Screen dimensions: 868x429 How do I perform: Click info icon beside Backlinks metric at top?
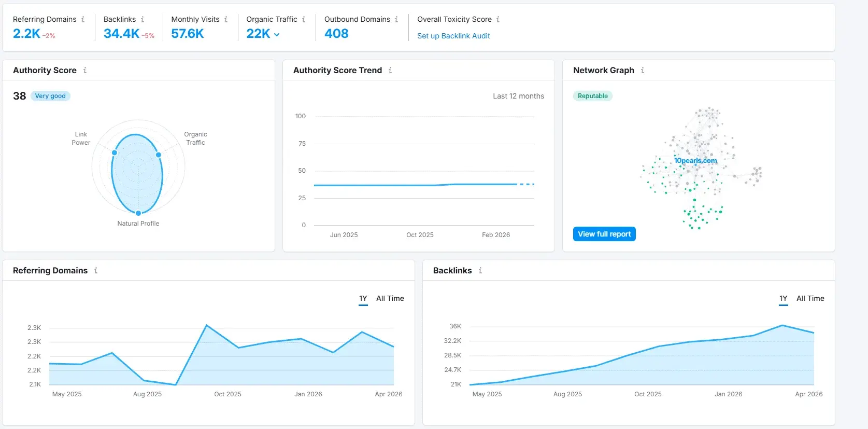143,19
